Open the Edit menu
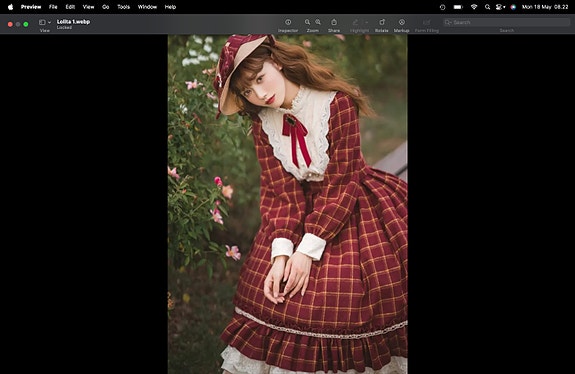 70,7
